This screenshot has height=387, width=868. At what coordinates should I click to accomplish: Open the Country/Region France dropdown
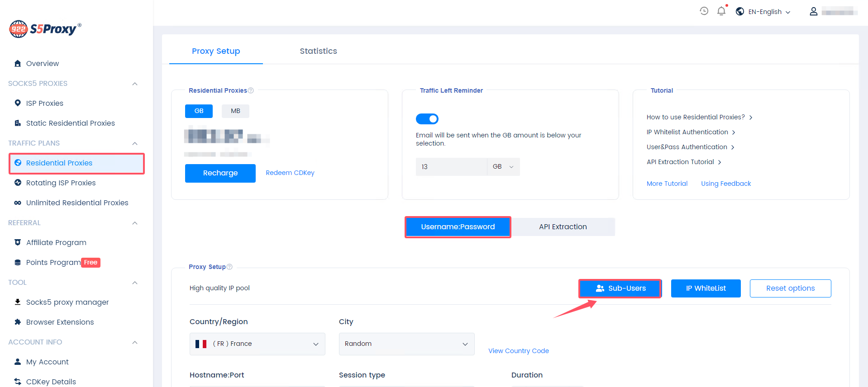pyautogui.click(x=257, y=344)
